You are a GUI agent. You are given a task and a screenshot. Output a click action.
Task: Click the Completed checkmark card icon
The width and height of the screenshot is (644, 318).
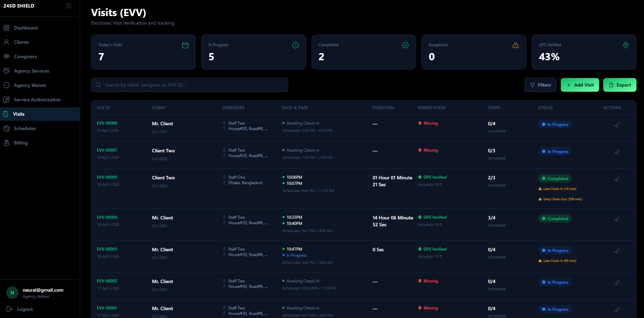(x=405, y=45)
